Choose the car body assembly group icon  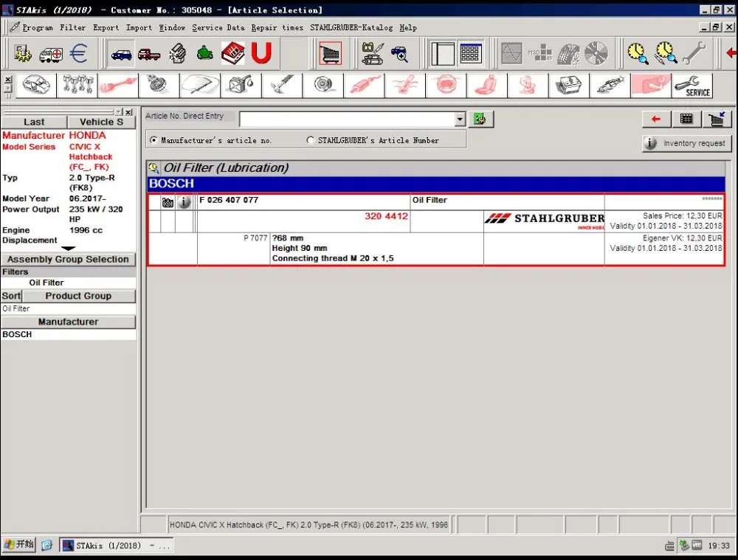pyautogui.click(x=36, y=85)
